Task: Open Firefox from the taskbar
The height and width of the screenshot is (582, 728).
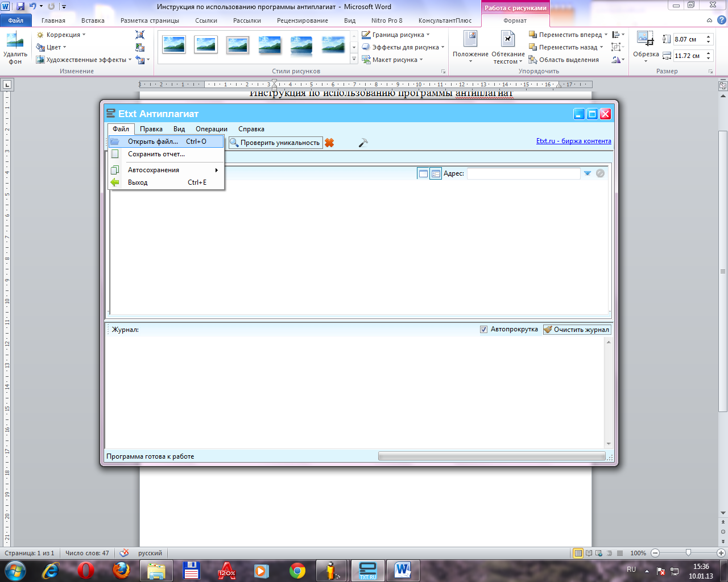Action: coord(121,570)
